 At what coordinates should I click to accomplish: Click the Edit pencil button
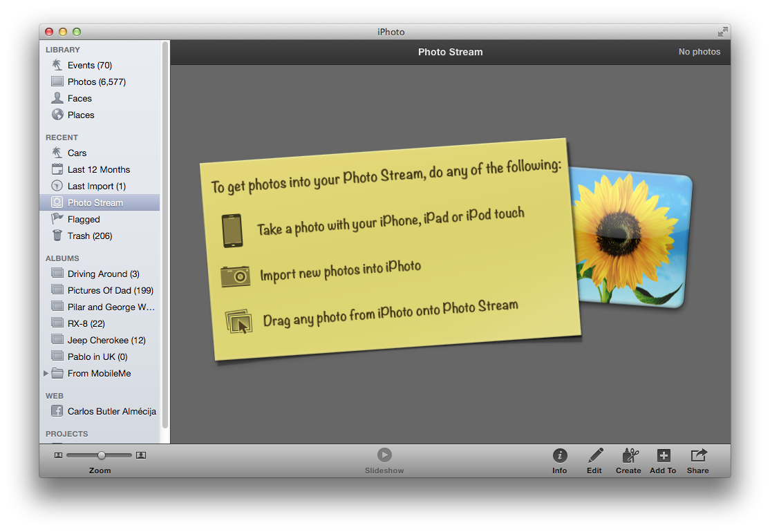[x=594, y=462]
